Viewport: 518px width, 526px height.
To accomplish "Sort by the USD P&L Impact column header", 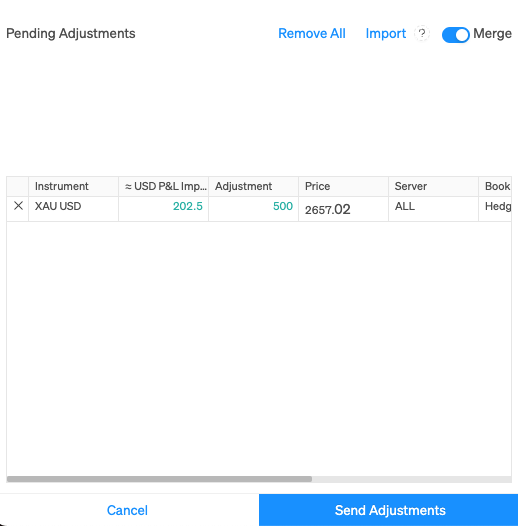I will point(163,186).
